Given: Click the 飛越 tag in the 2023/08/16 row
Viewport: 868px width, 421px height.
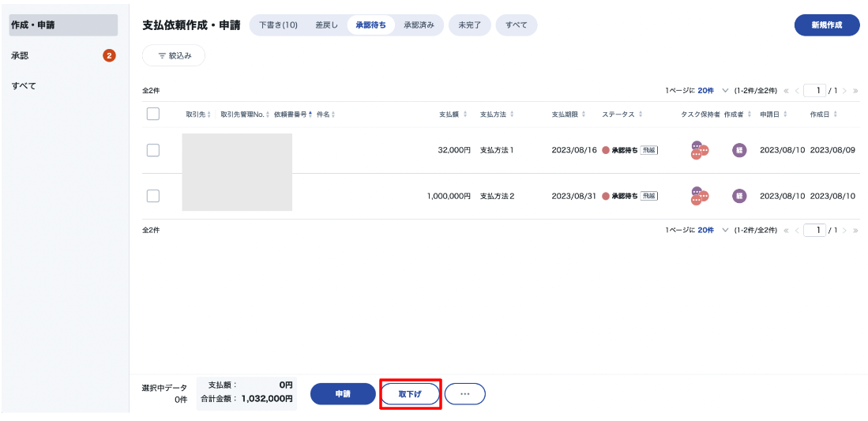Looking at the screenshot, I should tap(648, 150).
